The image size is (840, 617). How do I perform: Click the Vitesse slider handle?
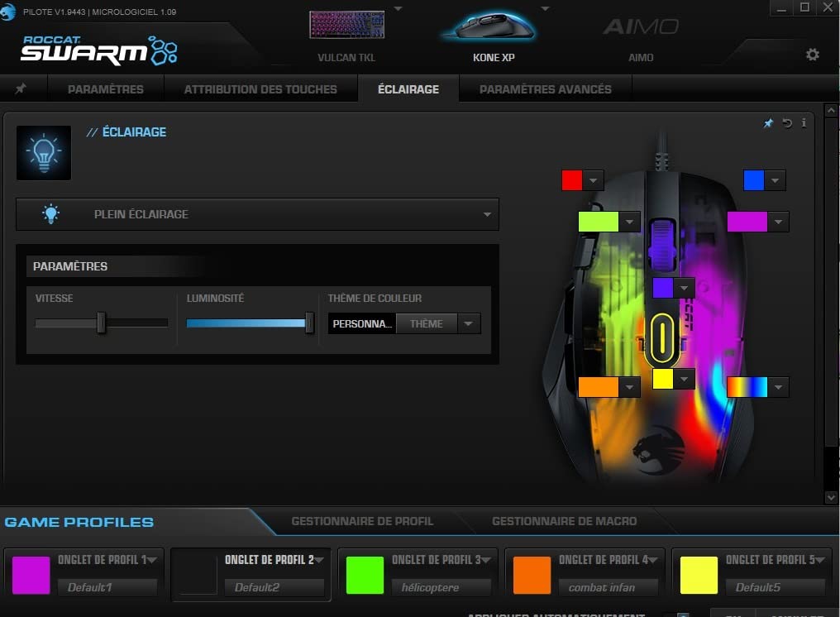(x=101, y=323)
